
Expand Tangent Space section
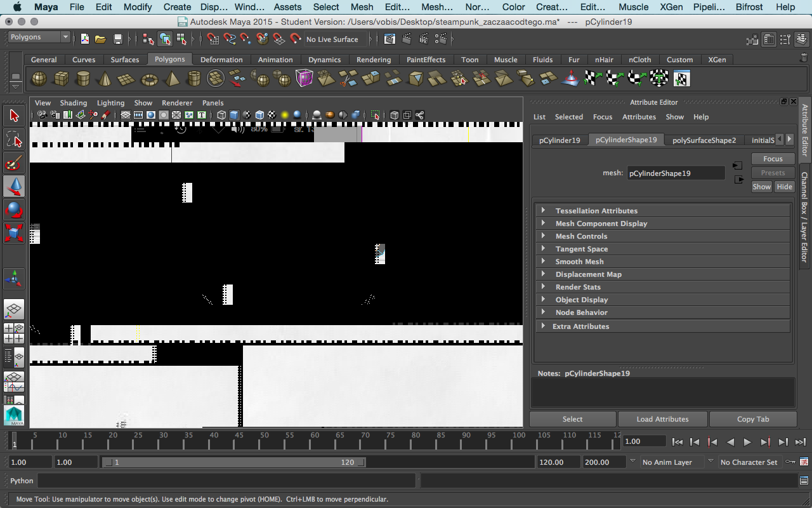(664, 249)
